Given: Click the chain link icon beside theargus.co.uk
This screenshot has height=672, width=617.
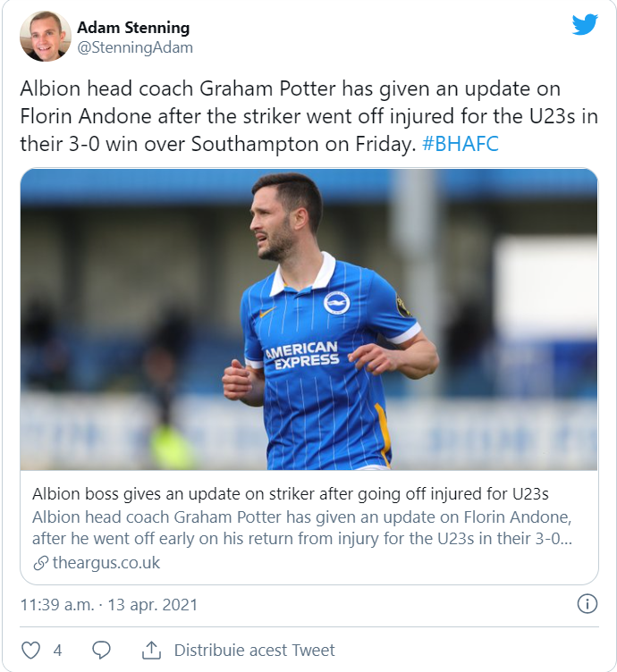Looking at the screenshot, I should (40, 563).
